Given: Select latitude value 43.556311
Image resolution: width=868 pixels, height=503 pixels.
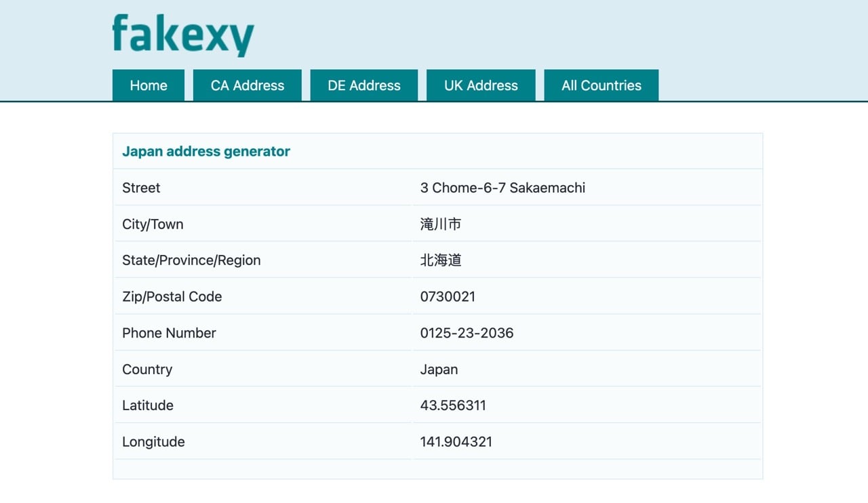Looking at the screenshot, I should [453, 405].
